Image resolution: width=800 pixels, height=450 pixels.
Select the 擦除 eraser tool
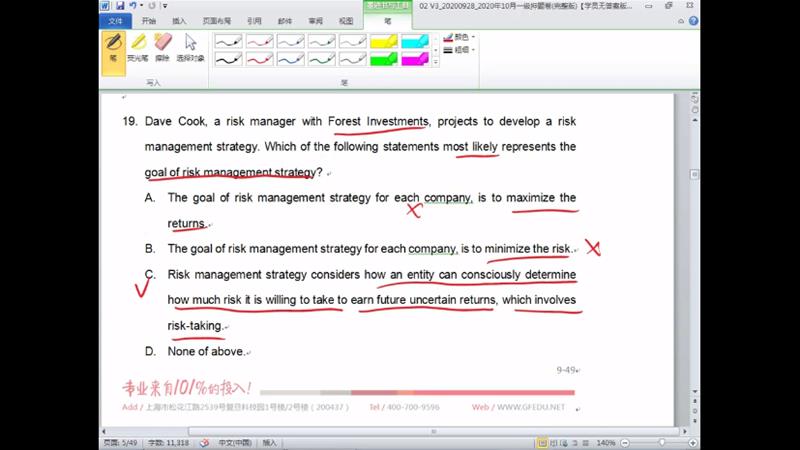point(163,47)
